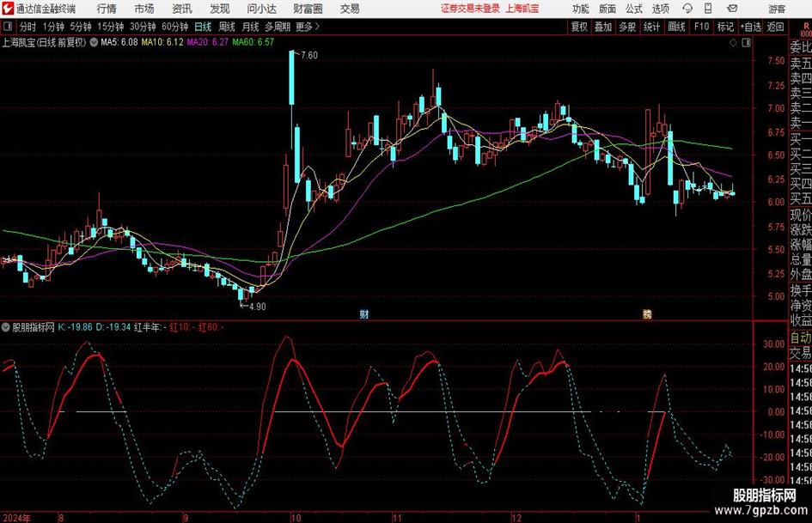Click the 上海凯宝(日线 前复权) chart title
The image size is (812, 523).
click(x=44, y=42)
